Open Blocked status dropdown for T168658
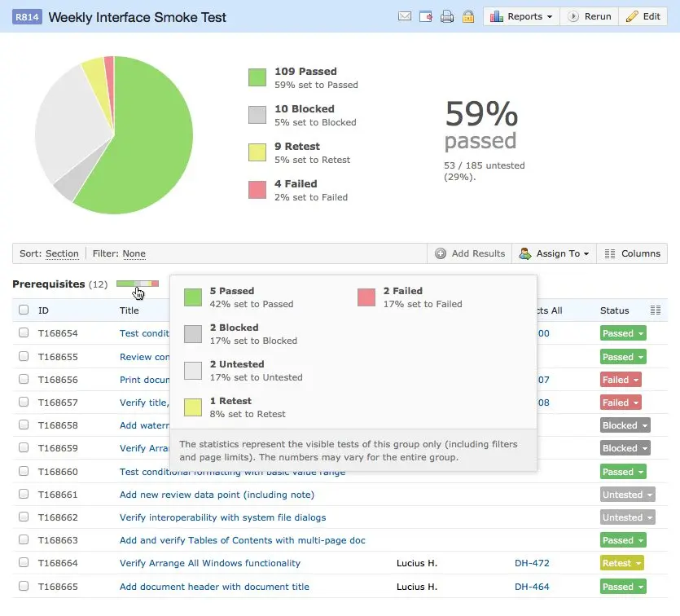 pyautogui.click(x=625, y=425)
